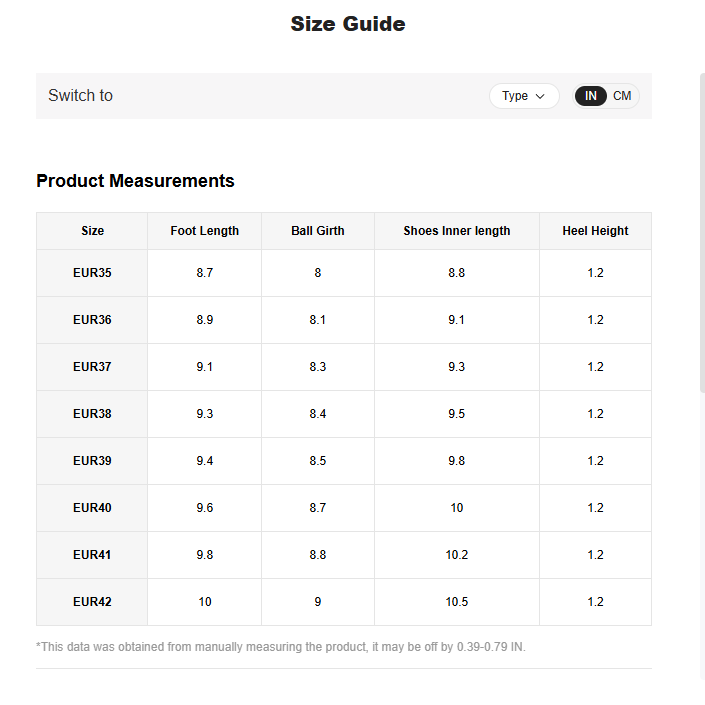Screen dimensions: 705x705
Task: Select the IN unit option
Action: pyautogui.click(x=591, y=96)
